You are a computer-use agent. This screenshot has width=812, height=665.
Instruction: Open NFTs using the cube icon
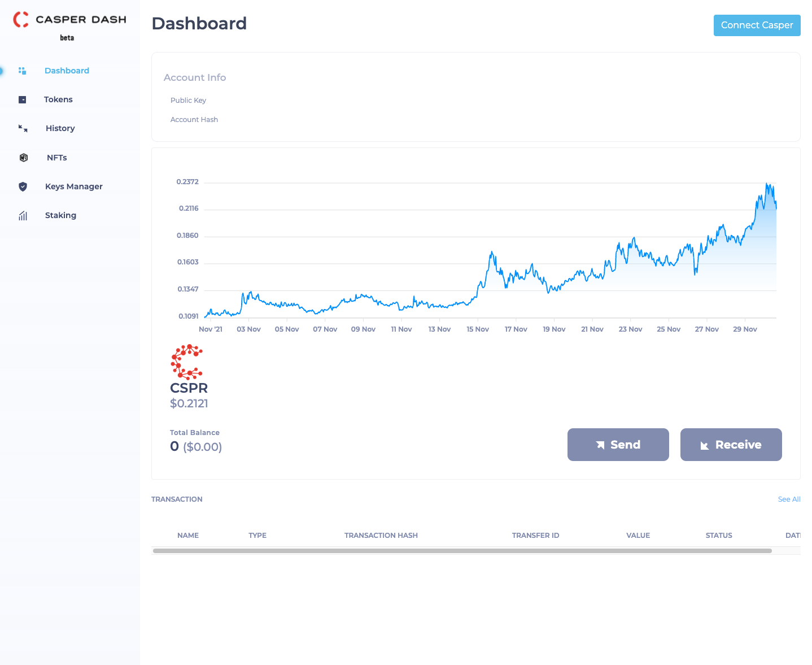[23, 158]
